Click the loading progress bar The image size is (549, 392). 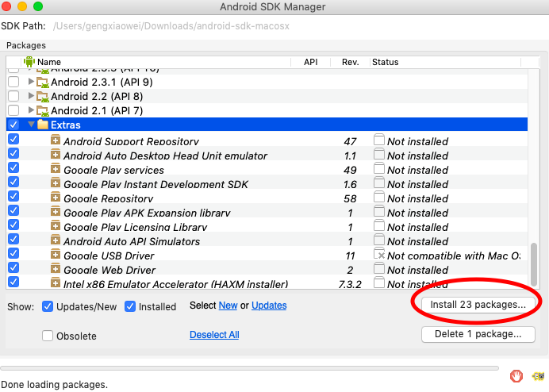pyautogui.click(x=249, y=368)
